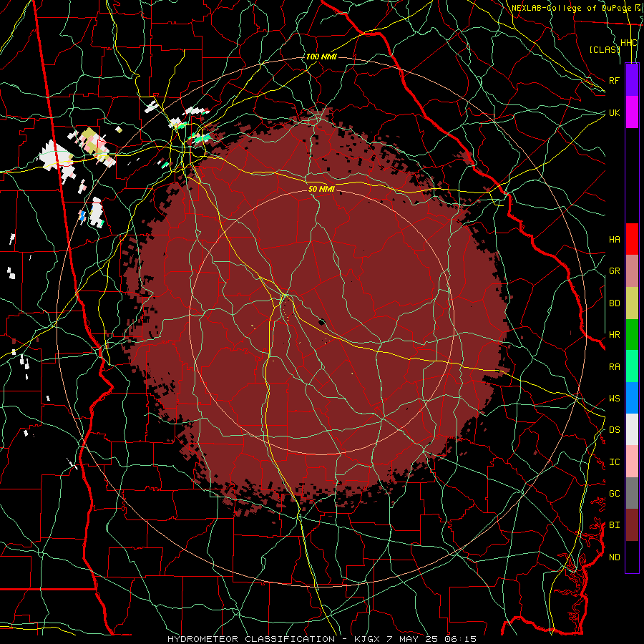Select the dusty pink GR legend swatch
Viewport: 644px width, 644px height.
[632, 270]
